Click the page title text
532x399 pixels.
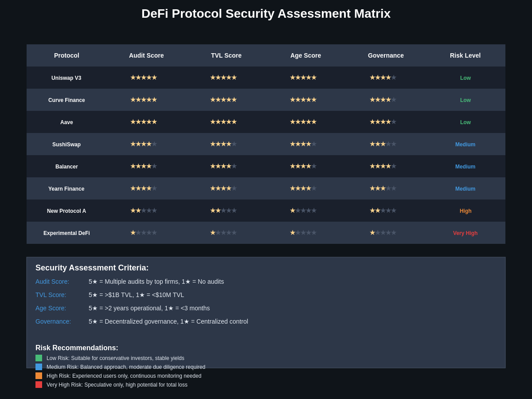266,14
